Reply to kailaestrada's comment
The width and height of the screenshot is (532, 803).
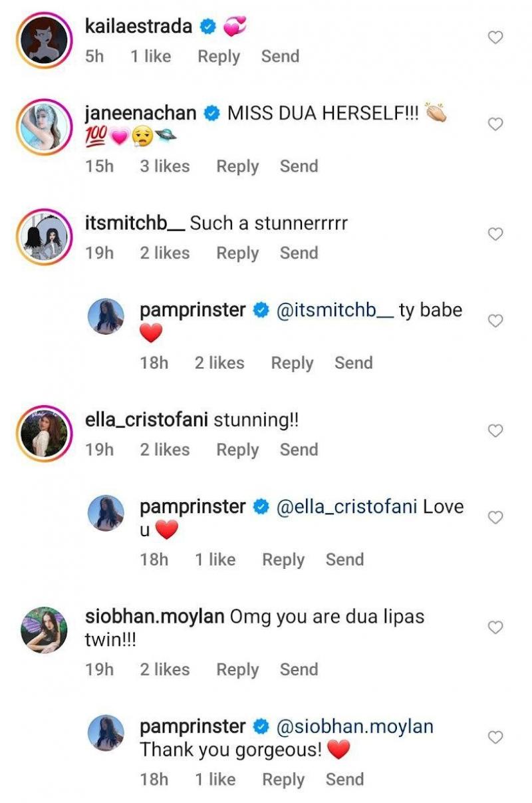pos(219,57)
